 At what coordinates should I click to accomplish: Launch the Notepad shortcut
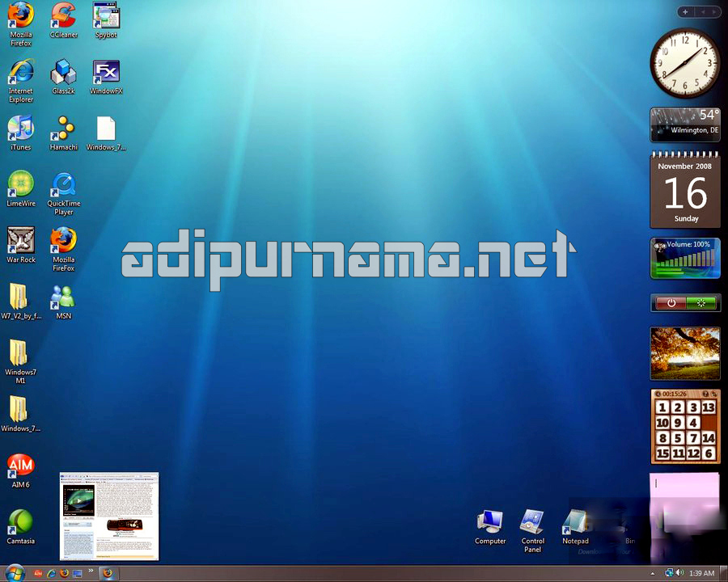[575, 527]
